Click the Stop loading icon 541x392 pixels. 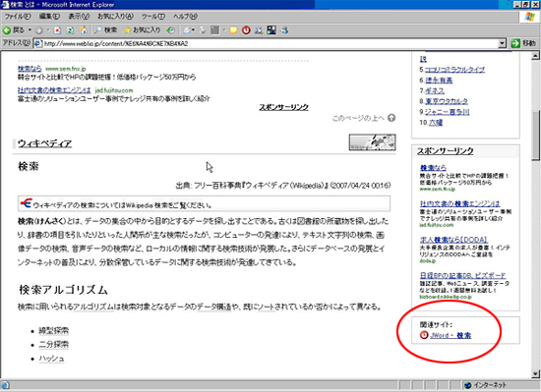57,30
